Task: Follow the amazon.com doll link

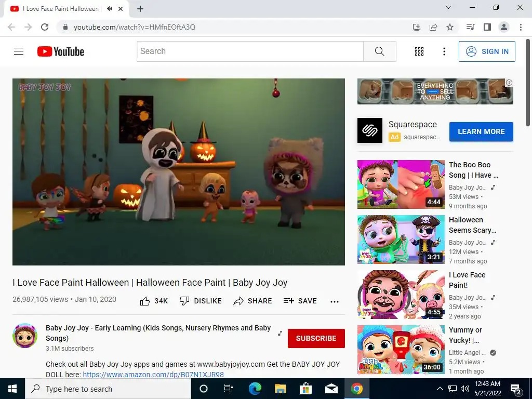Action: coord(153,375)
